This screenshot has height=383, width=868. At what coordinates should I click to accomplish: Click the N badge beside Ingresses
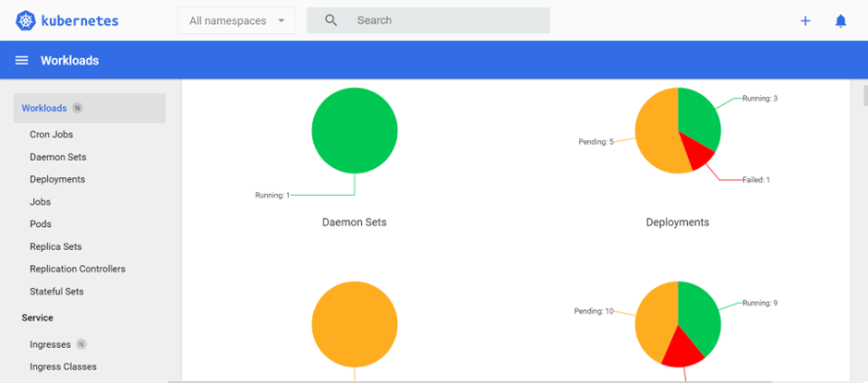81,344
